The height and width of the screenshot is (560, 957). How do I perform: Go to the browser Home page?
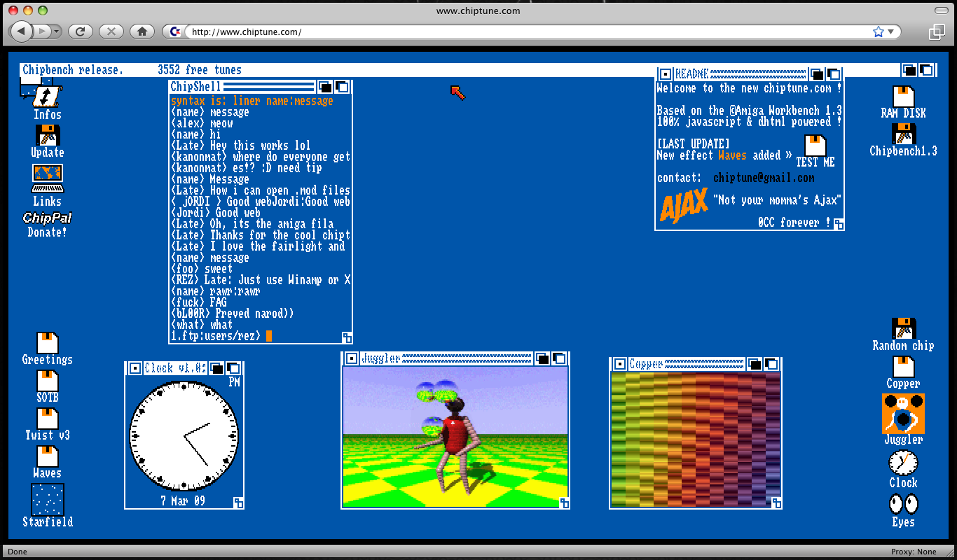142,31
